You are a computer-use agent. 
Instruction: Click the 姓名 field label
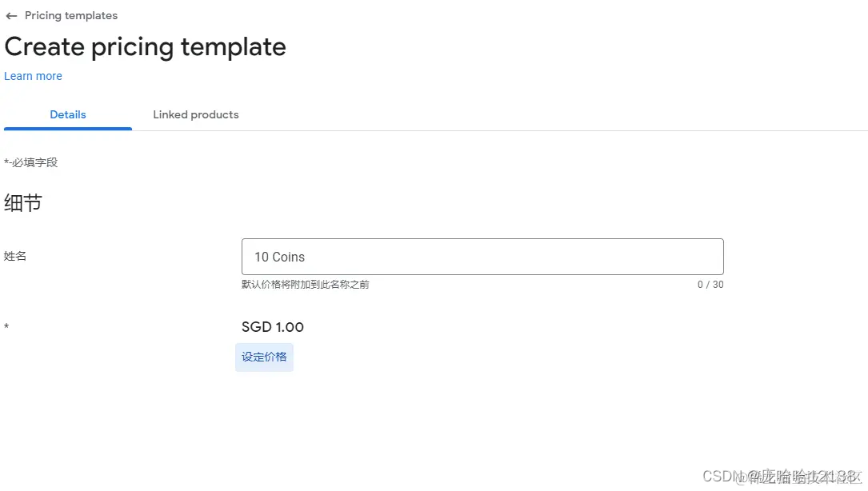[x=15, y=256]
